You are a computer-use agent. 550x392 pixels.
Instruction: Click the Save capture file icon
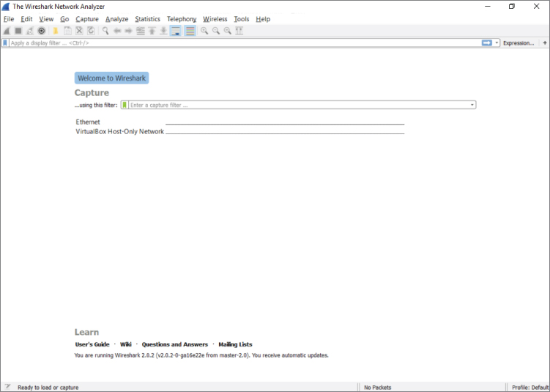pyautogui.click(x=67, y=31)
